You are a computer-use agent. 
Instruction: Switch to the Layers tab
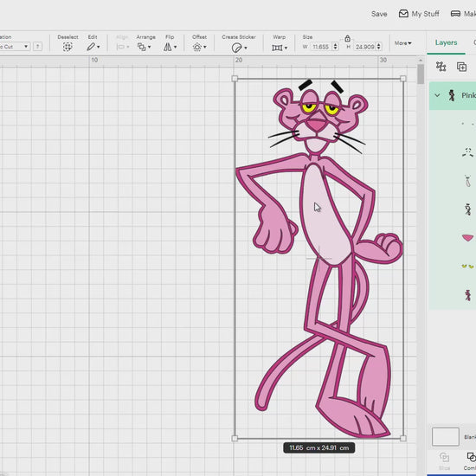coord(446,42)
